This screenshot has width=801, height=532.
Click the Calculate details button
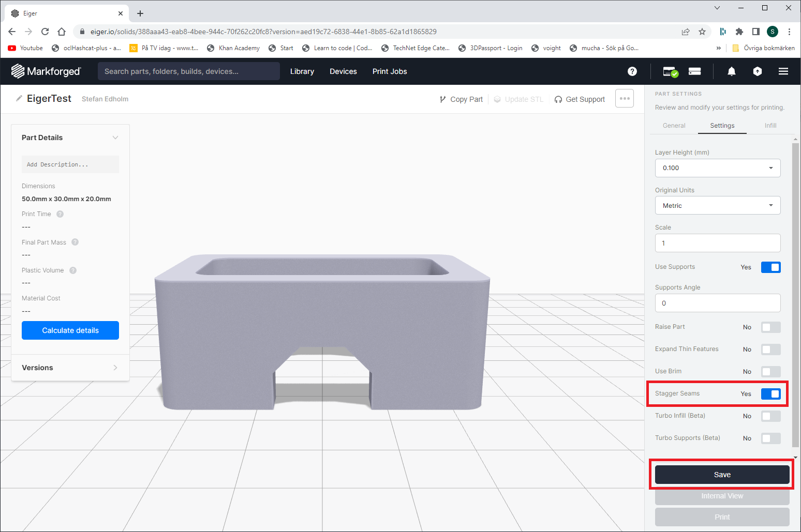(x=70, y=330)
